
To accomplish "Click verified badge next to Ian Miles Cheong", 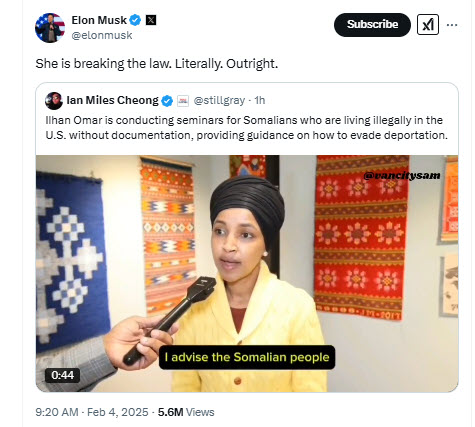I will click(x=167, y=101).
